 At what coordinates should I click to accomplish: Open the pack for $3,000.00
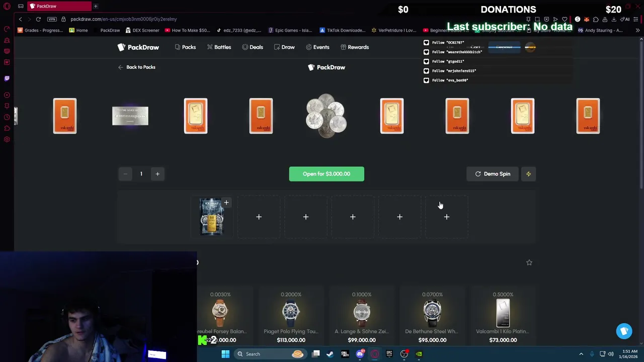[327, 174]
